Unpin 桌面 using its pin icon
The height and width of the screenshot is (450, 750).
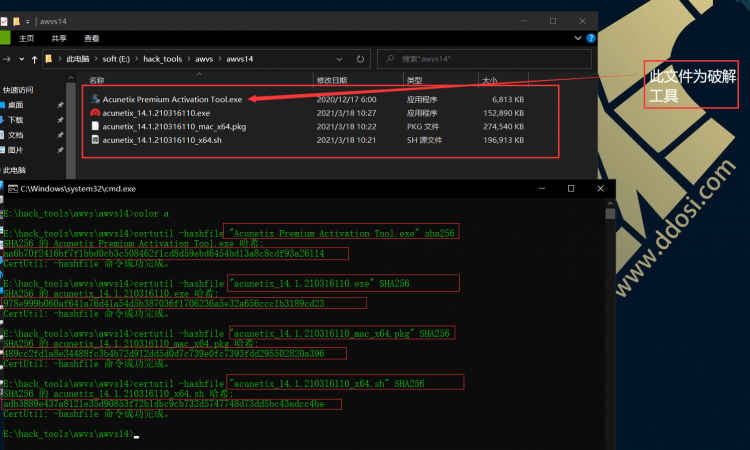click(60, 105)
